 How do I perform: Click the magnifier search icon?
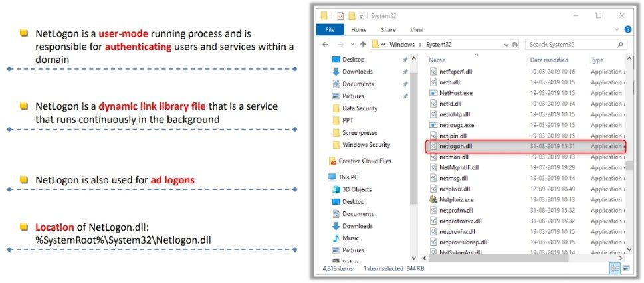620,45
